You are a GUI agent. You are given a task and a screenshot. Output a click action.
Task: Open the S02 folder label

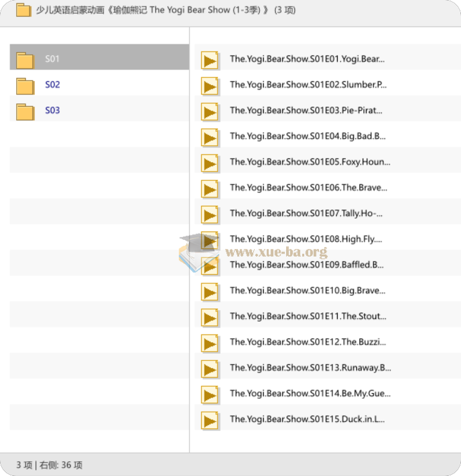[52, 84]
